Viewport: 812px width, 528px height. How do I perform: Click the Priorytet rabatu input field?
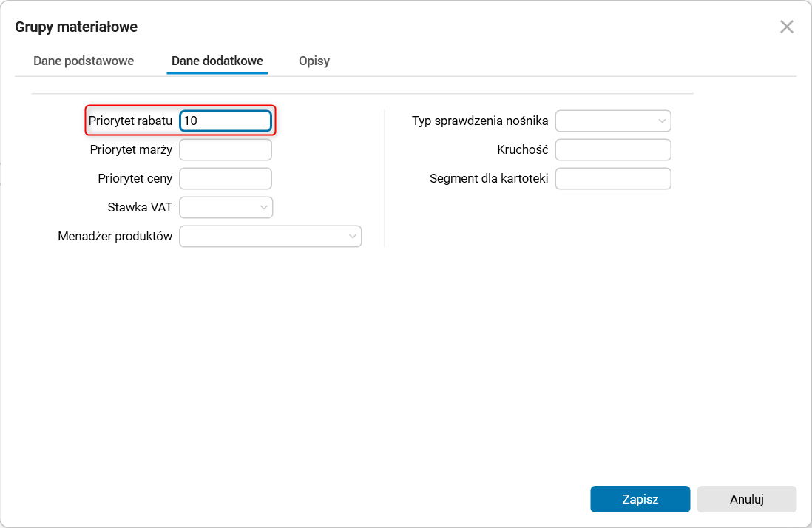point(226,121)
